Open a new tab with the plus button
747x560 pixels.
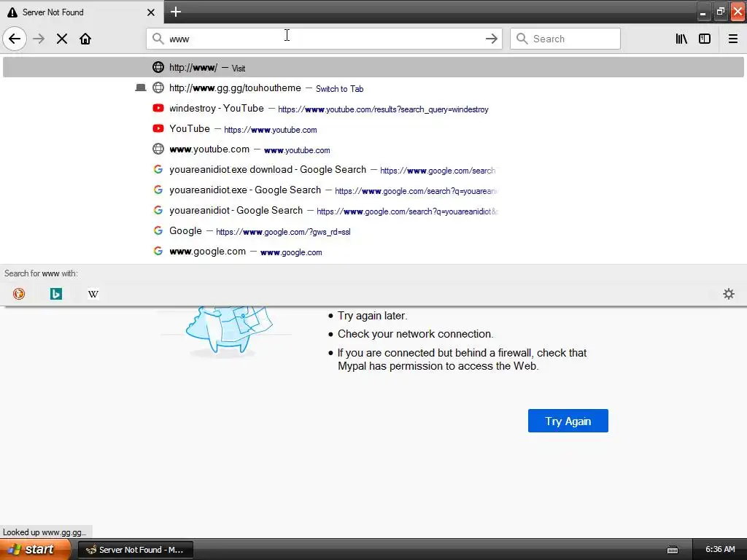(x=175, y=12)
